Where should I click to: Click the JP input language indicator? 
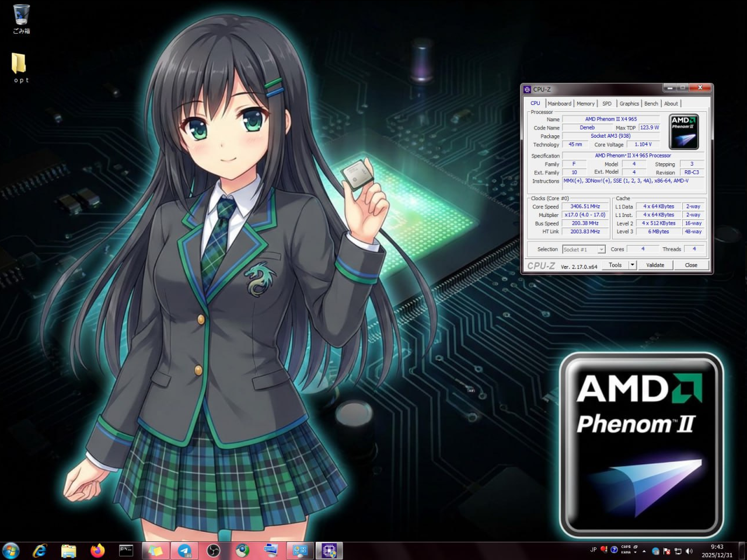point(594,549)
